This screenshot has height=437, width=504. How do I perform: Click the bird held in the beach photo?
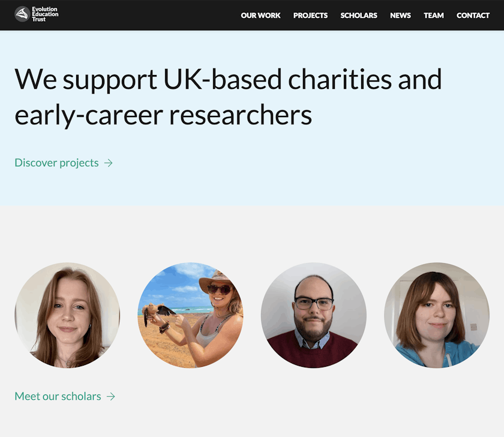click(158, 313)
